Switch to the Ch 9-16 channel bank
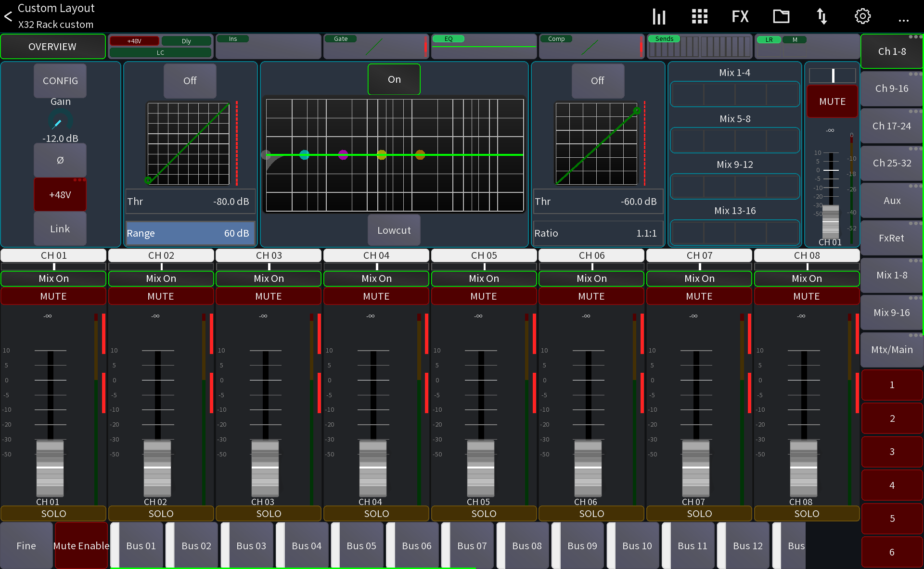The width and height of the screenshot is (924, 569). click(891, 89)
